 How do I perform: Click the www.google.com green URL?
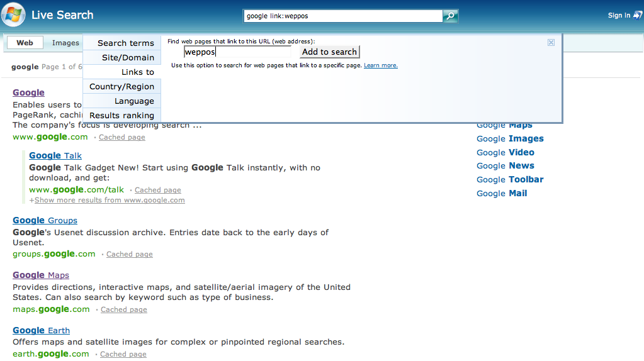pyautogui.click(x=50, y=137)
